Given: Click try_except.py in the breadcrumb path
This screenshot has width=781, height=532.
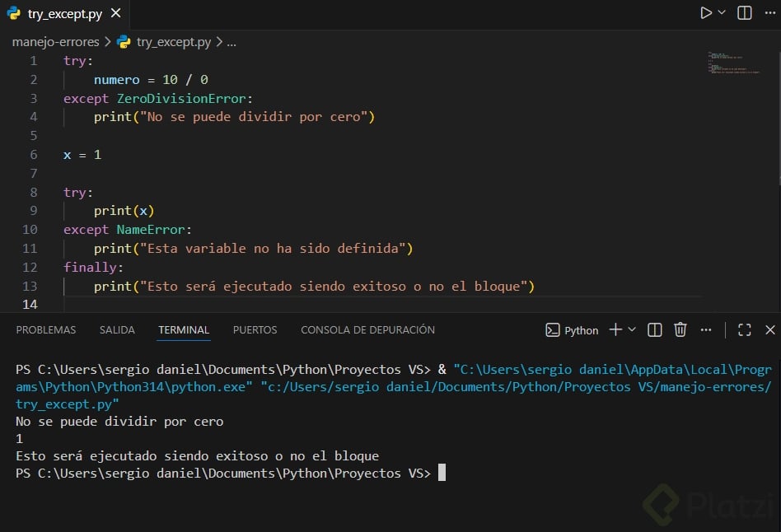Looking at the screenshot, I should point(173,41).
